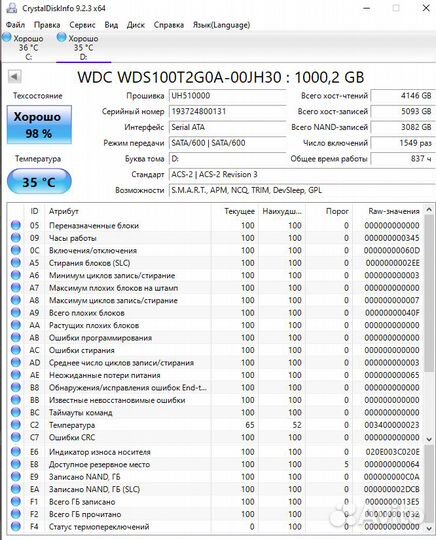
Task: Click status icon for AD Среднее число циклов
Action: tap(15, 362)
